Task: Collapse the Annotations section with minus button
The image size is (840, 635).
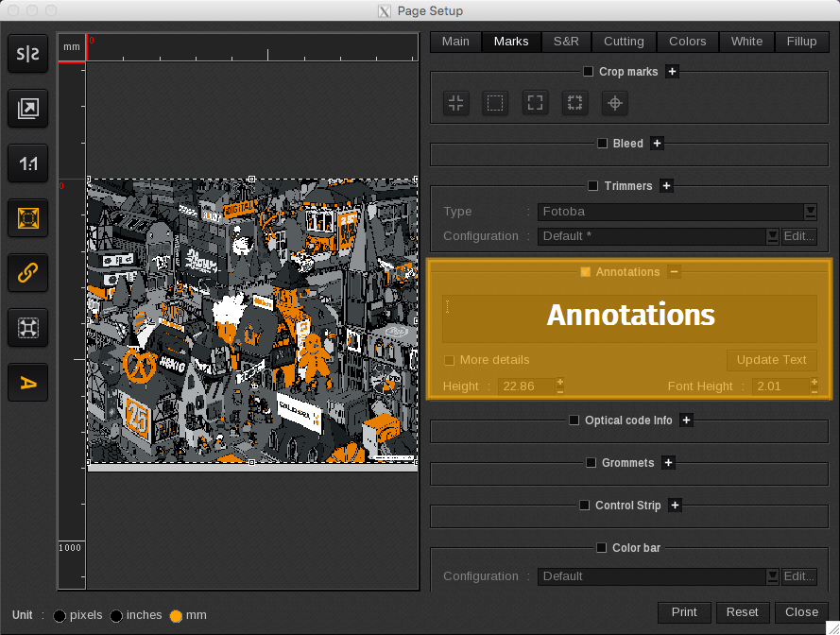Action: point(674,272)
